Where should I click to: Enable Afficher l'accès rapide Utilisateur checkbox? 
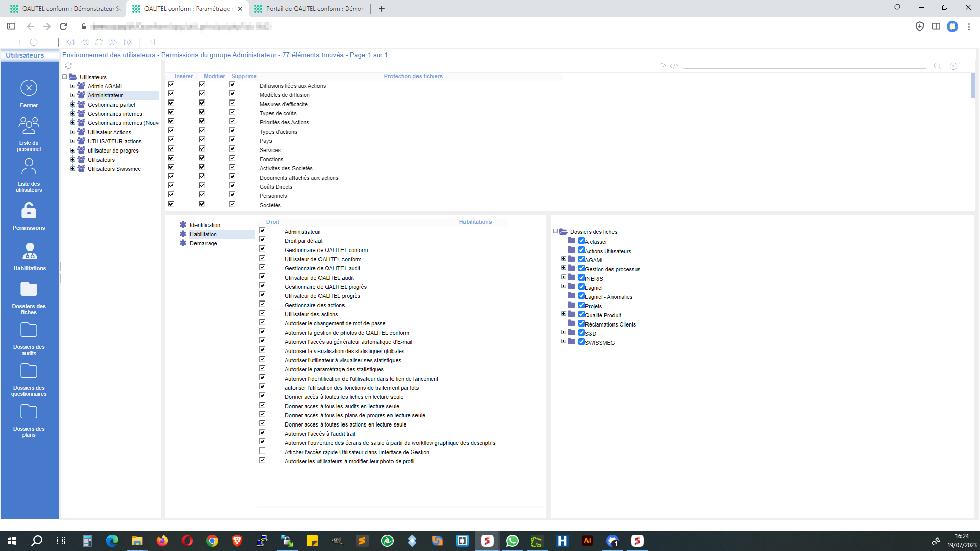click(262, 451)
